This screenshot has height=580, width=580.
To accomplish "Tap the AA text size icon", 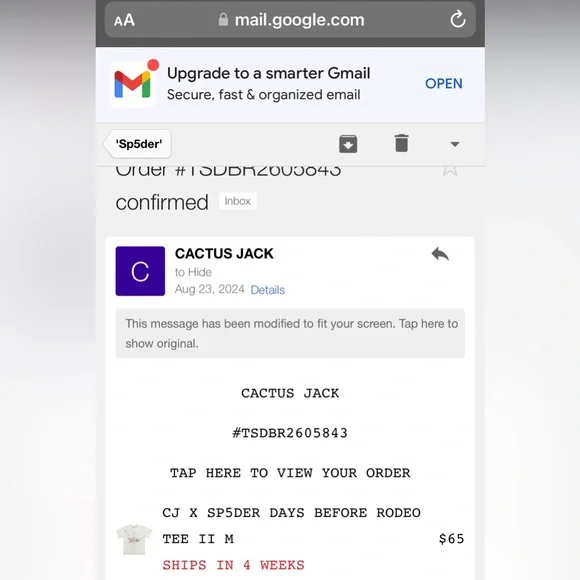I will click(124, 20).
